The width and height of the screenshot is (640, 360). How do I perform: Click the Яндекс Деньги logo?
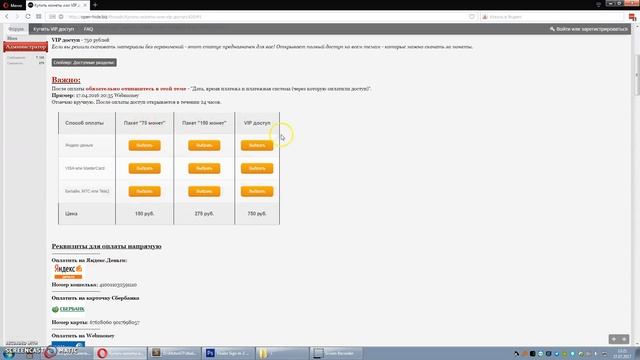(x=68, y=271)
